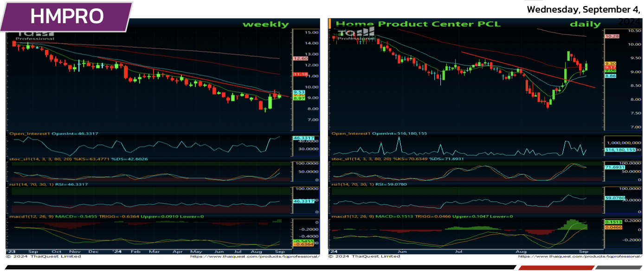Click the 9.53 price tag on weekly chart
Image resolution: width=644 pixels, height=271 pixels.
tap(299, 92)
